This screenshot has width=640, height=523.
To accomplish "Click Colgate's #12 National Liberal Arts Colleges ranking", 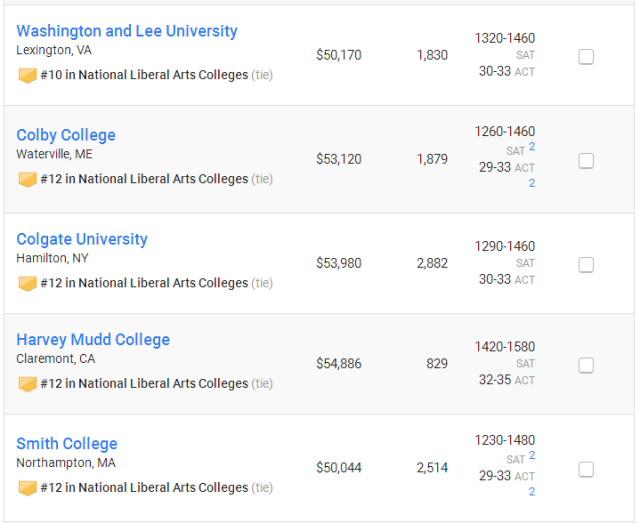I will tap(144, 283).
